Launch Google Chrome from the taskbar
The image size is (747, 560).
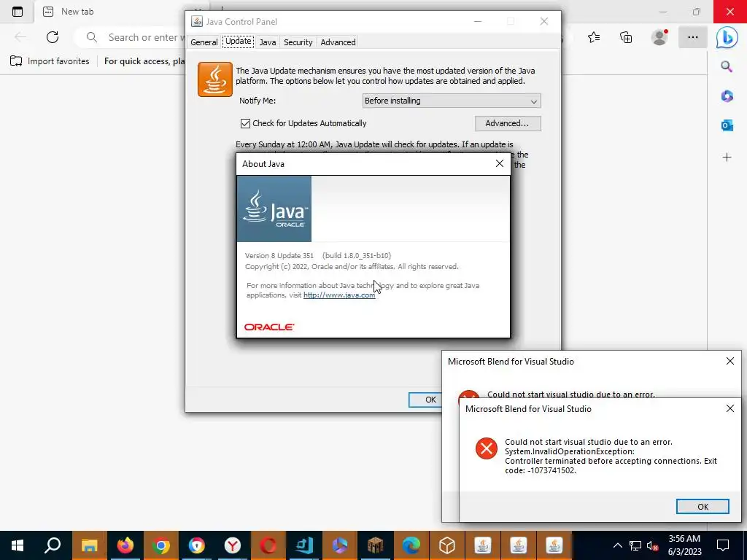(x=161, y=545)
